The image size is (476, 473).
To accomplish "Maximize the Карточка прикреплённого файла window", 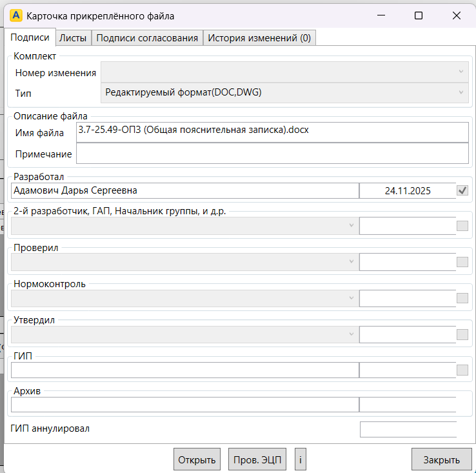I will 419,15.
